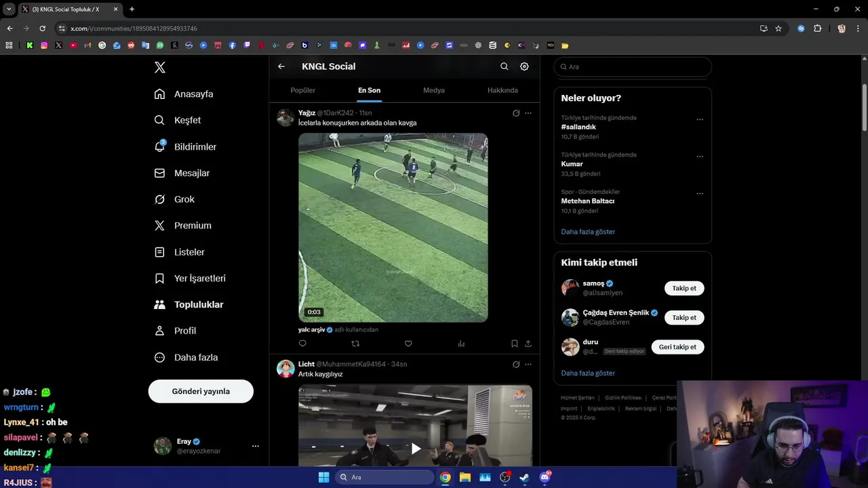Viewport: 868px width, 488px height.
Task: Open Yer İşaretleri bookmarks page
Action: tap(190, 279)
